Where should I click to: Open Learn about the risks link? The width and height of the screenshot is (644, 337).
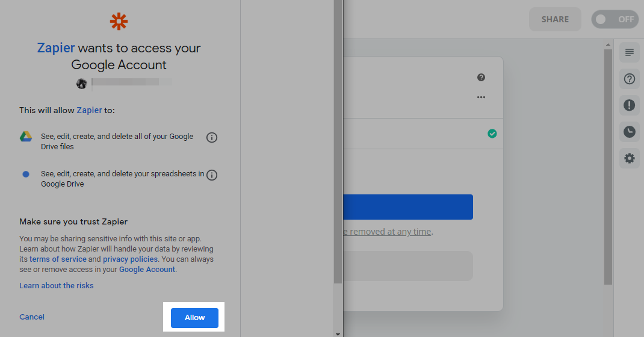(x=56, y=286)
